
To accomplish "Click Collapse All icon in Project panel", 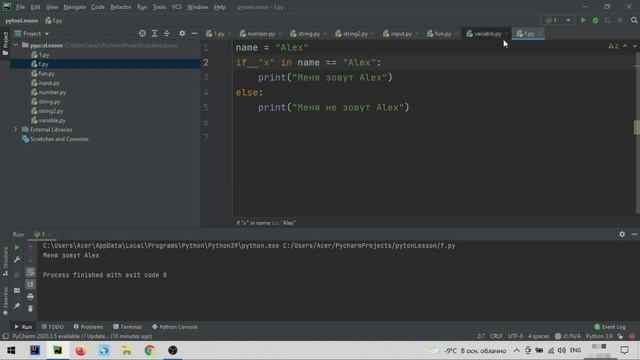I will 167,33.
